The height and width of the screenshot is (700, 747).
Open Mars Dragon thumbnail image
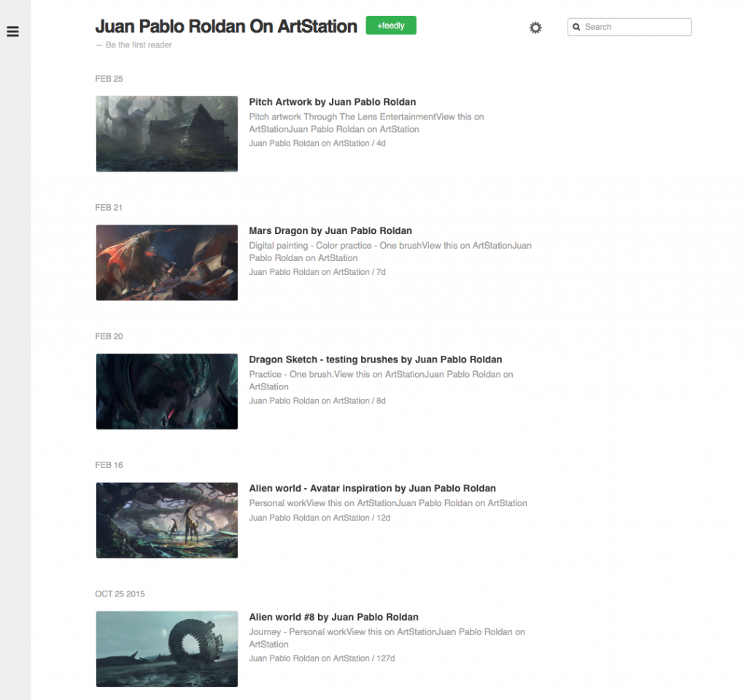tap(167, 262)
